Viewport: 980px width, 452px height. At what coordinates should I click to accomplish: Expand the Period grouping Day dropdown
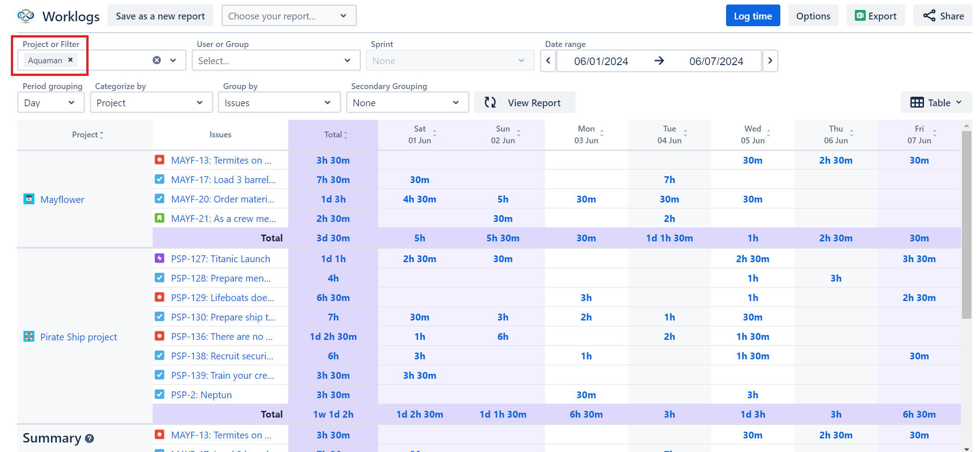(51, 103)
